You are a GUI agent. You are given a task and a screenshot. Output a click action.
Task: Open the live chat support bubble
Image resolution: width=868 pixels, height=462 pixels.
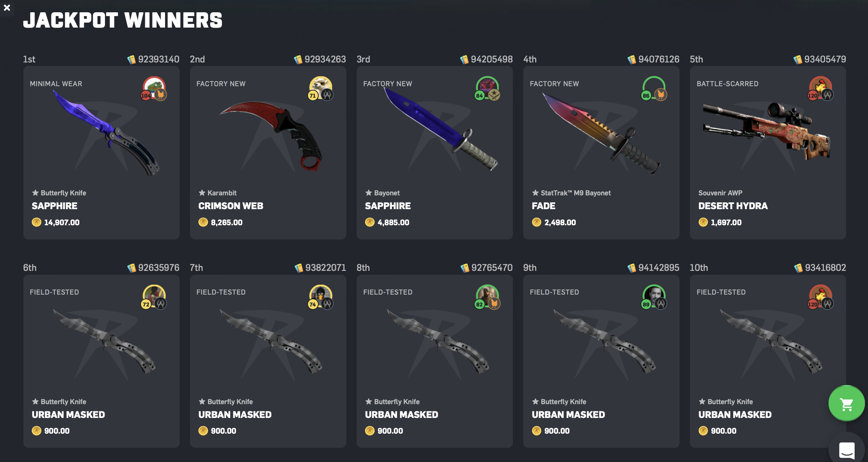pos(847,450)
